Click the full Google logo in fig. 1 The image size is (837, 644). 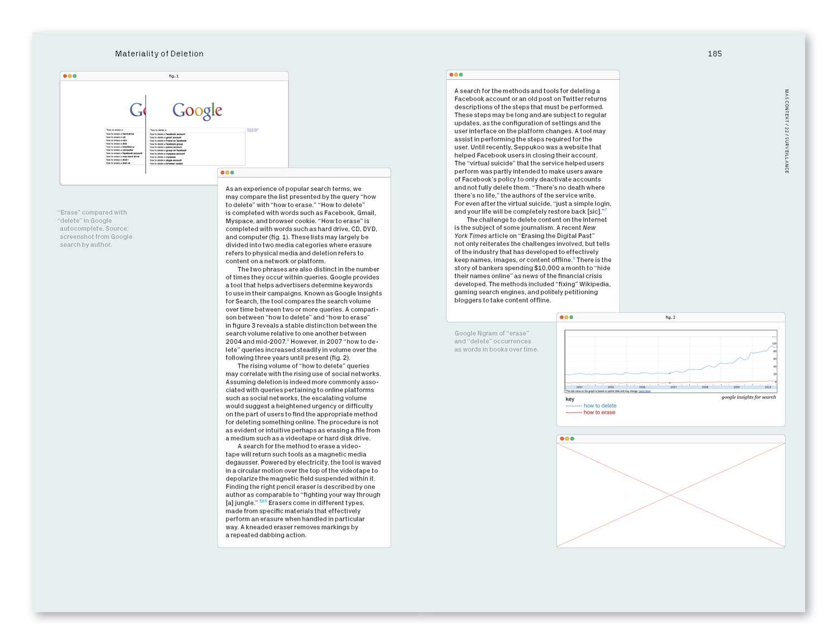click(198, 111)
